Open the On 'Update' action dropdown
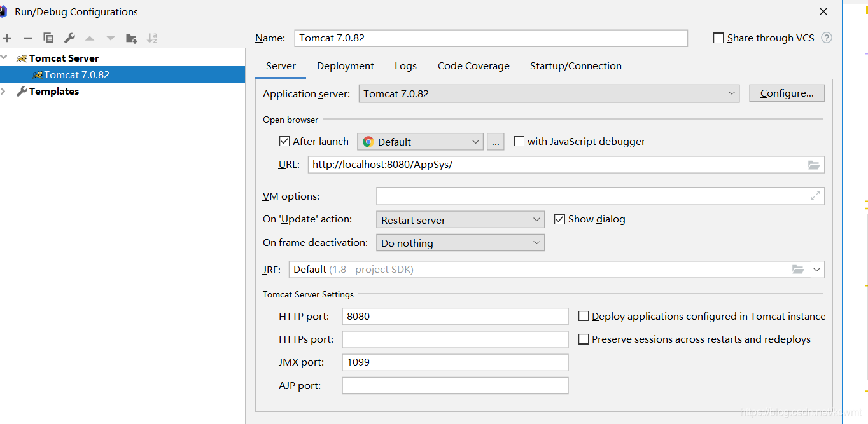Viewport: 868px width, 424px height. [x=461, y=220]
